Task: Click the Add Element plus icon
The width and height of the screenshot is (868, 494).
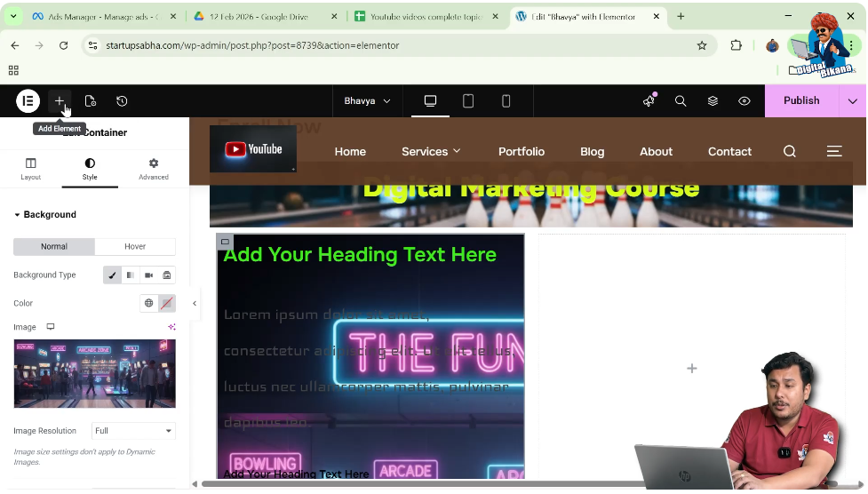Action: (x=60, y=100)
